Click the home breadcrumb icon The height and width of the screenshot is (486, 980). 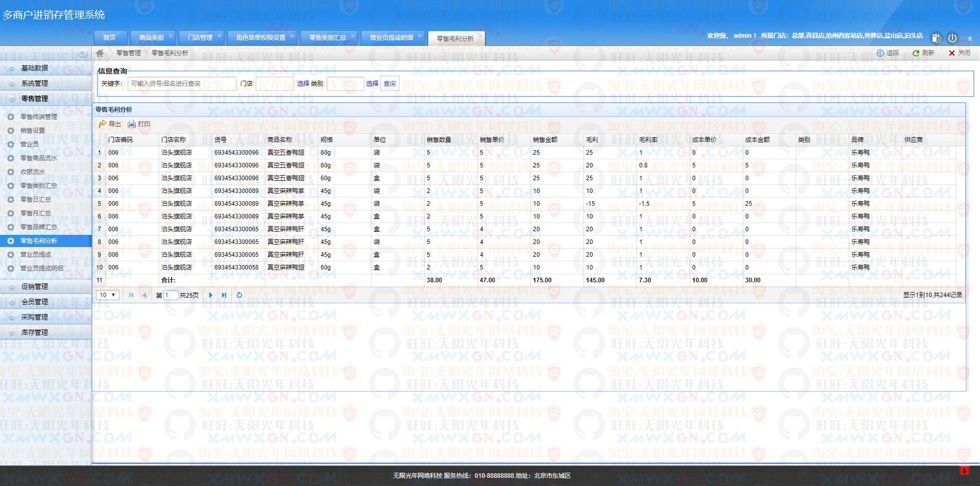pyautogui.click(x=100, y=53)
